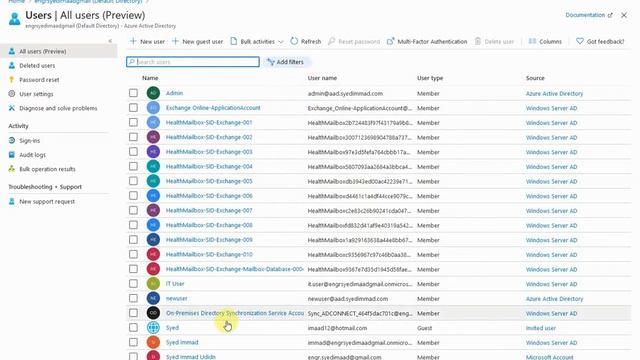Click the Deleted users sidebar icon
640x360 pixels.
(12, 65)
